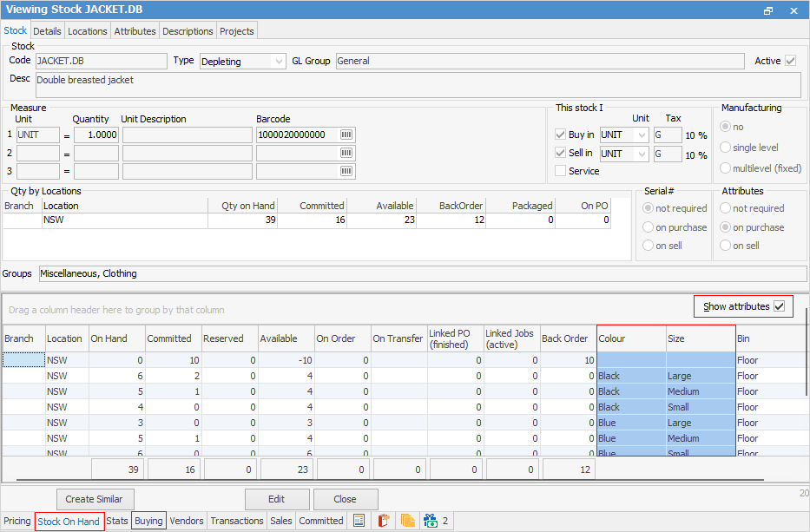Click the orange clipboard icon in bottom bar
The image size is (810, 532).
pos(383,521)
